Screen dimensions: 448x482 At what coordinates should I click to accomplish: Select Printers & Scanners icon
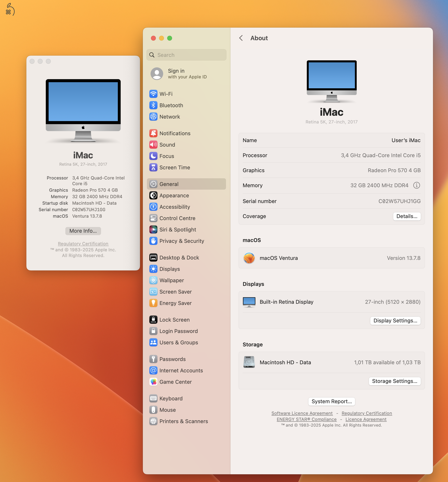click(x=153, y=421)
